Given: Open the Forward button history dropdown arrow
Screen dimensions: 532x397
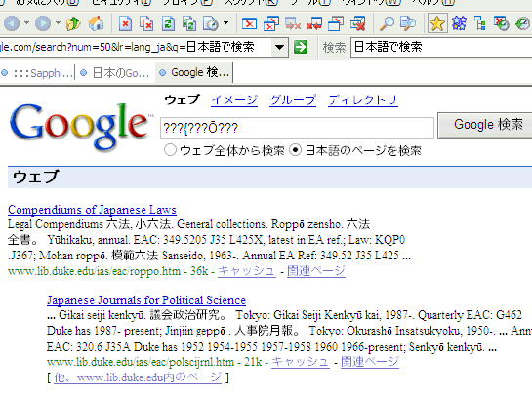Looking at the screenshot, I should tap(58, 23).
